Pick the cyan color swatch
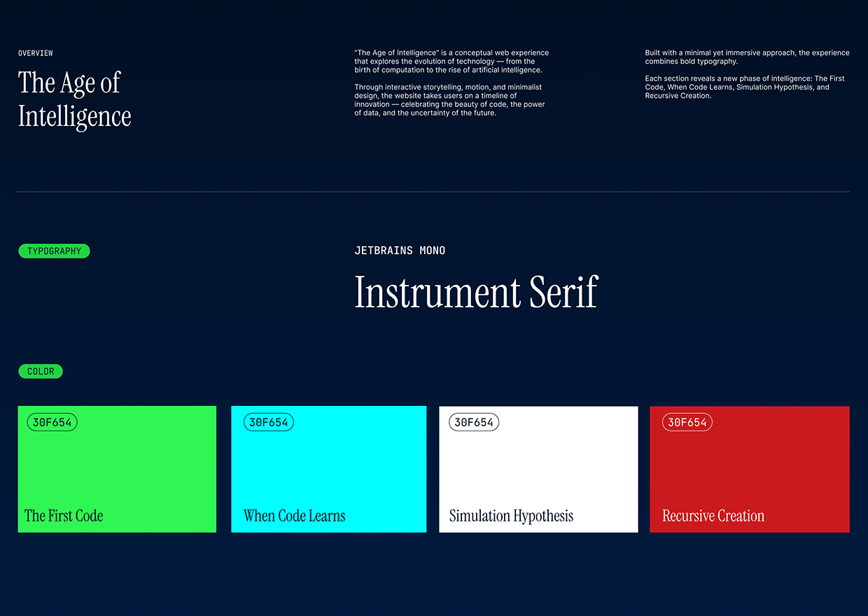Screen dimensions: 868x616 328,469
